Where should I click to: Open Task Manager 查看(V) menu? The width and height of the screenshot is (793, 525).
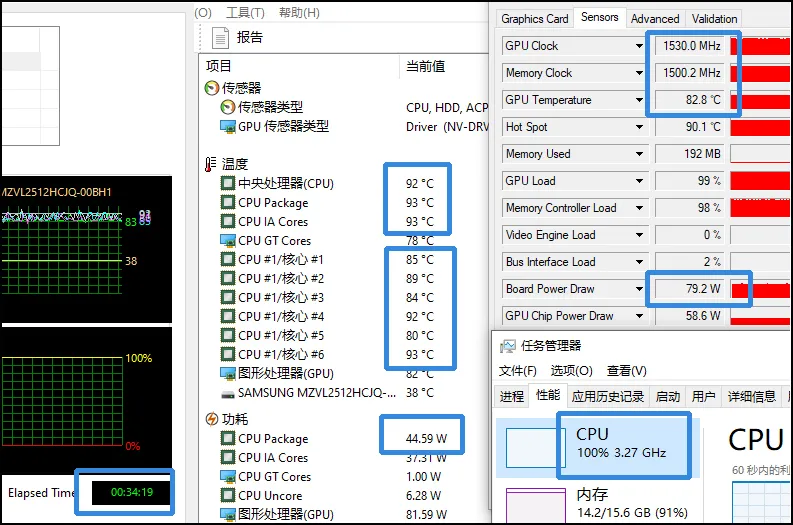[x=627, y=371]
